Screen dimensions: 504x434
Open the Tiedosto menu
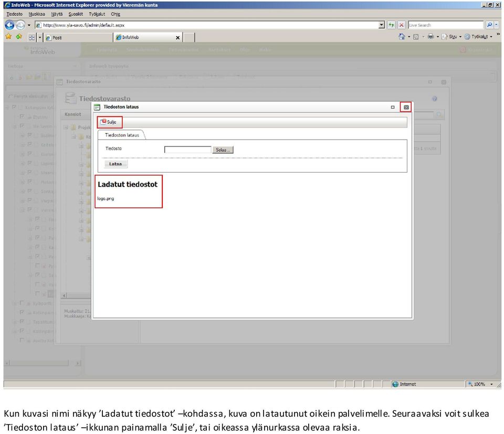pyautogui.click(x=15, y=14)
